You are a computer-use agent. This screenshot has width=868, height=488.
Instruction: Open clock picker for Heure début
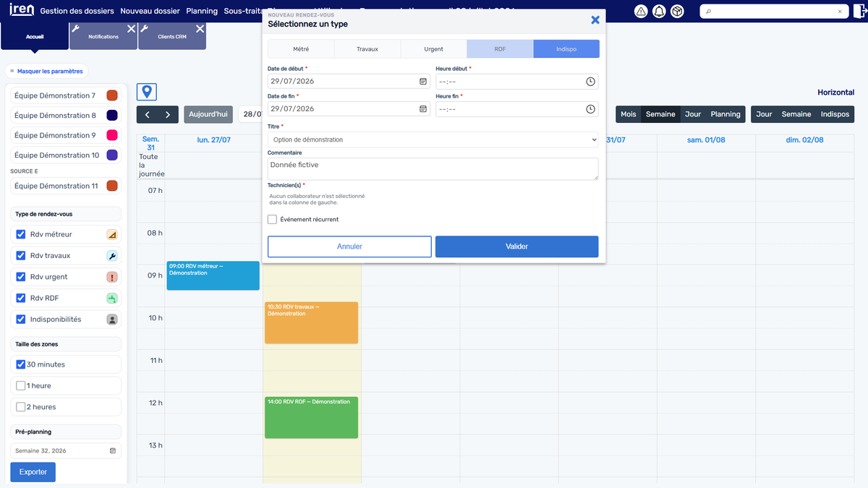[x=590, y=82]
